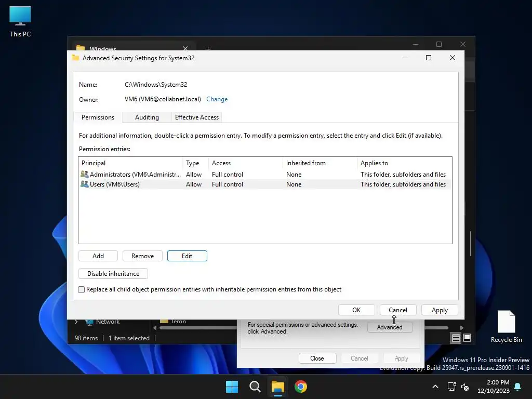The width and height of the screenshot is (532, 399).
Task: Click the Remove button
Action: [x=142, y=256]
